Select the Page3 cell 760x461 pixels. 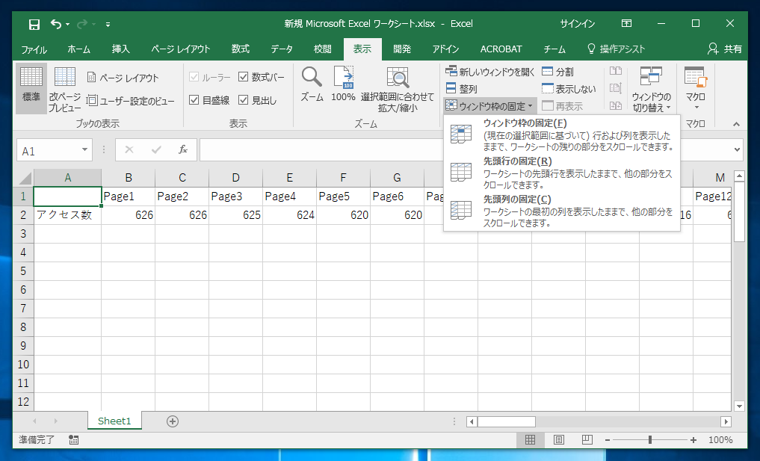(236, 196)
